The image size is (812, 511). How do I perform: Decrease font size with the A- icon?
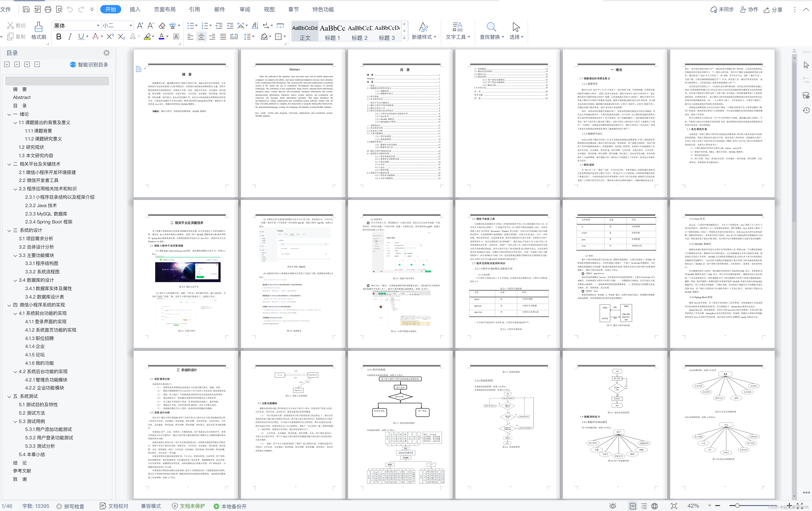(x=151, y=26)
